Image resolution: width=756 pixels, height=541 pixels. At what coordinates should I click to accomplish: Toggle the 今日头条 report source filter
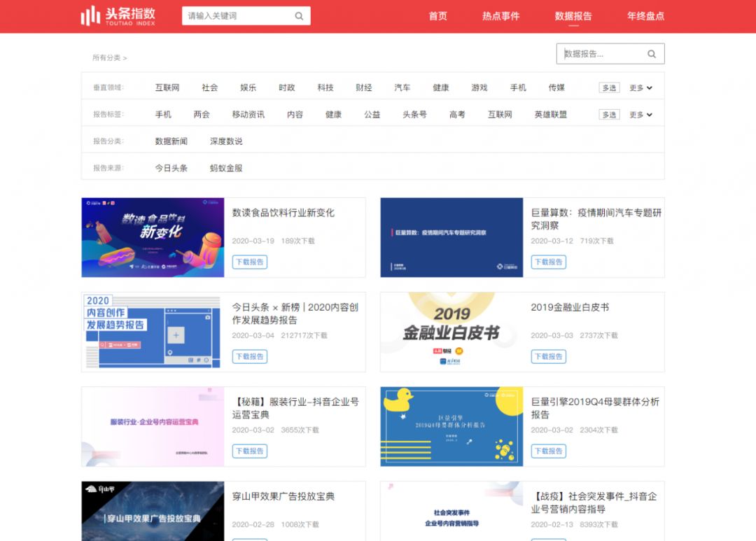pyautogui.click(x=170, y=167)
